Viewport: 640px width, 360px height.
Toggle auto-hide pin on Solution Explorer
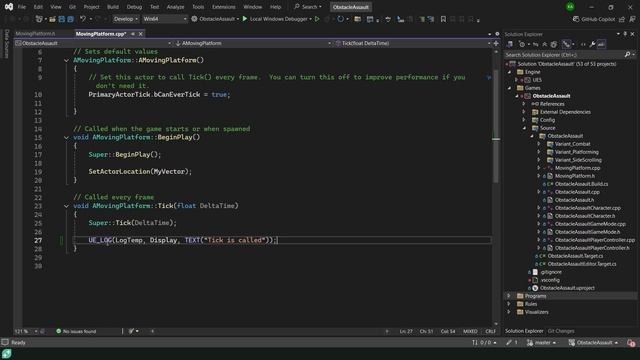[x=625, y=34]
